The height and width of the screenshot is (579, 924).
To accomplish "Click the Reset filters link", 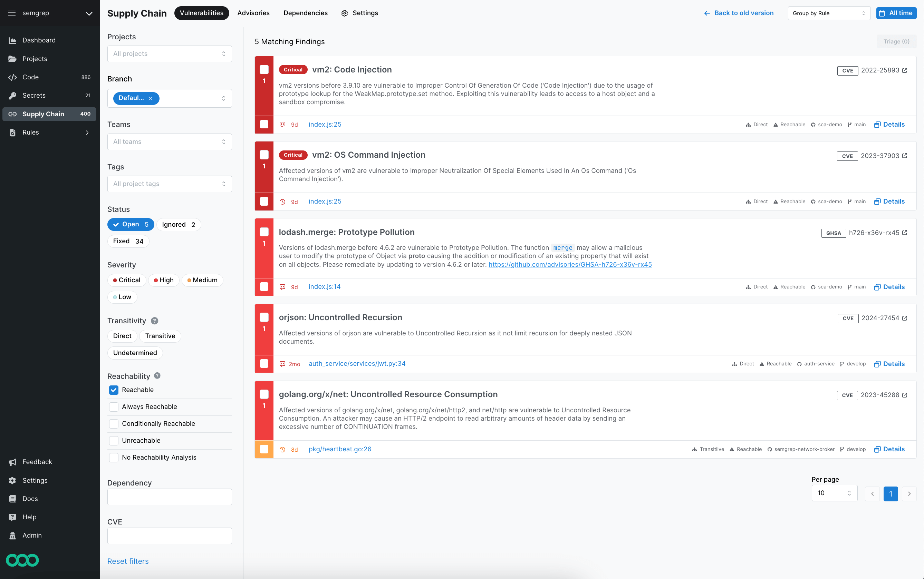I will 128,561.
